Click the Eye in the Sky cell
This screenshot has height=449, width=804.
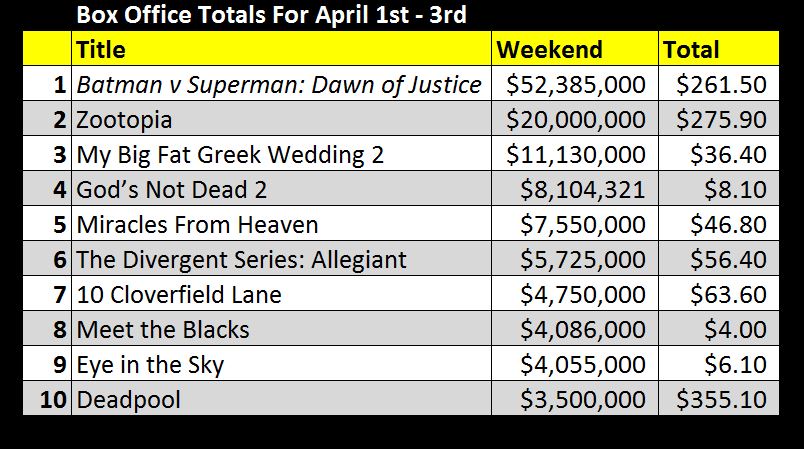(x=150, y=365)
